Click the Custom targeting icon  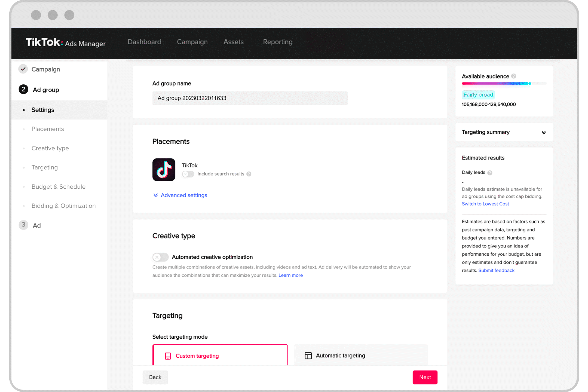[169, 355]
